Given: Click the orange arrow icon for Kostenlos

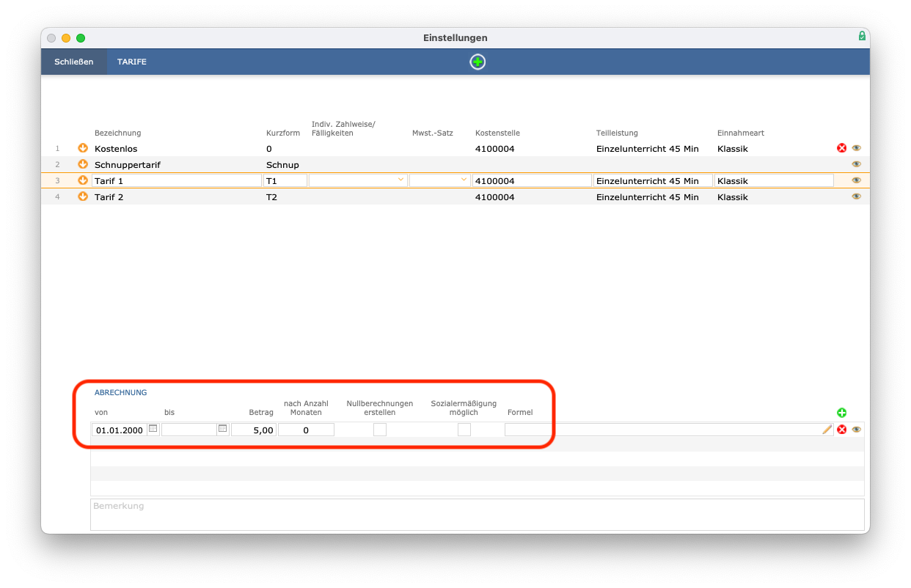Looking at the screenshot, I should coord(83,148).
